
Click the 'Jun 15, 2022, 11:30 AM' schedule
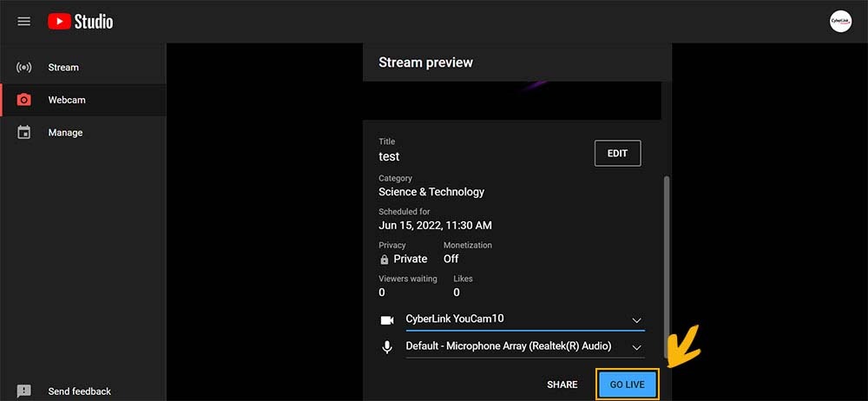point(435,226)
